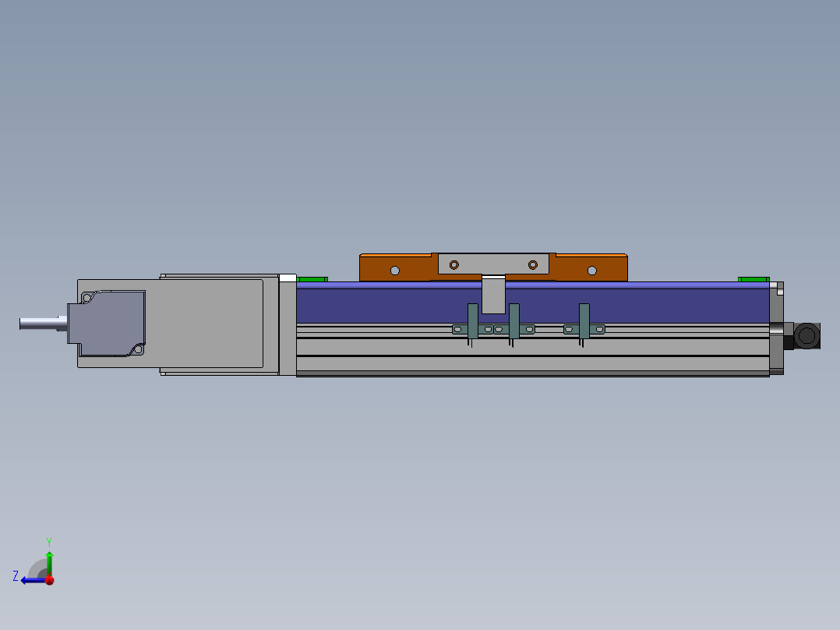Select the blue-gray motor mounting flange
840x630 pixels.
109,324
